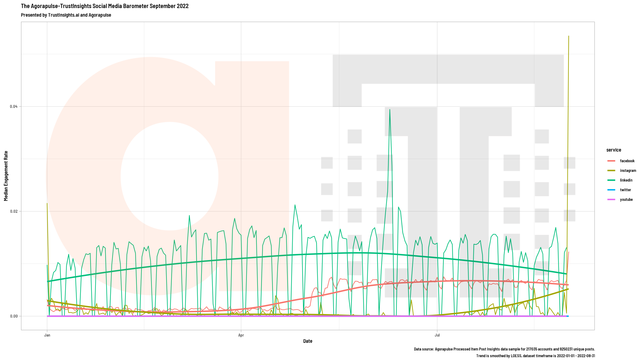Click the twitter legend label
This screenshot has width=644, height=362.
(x=625, y=190)
